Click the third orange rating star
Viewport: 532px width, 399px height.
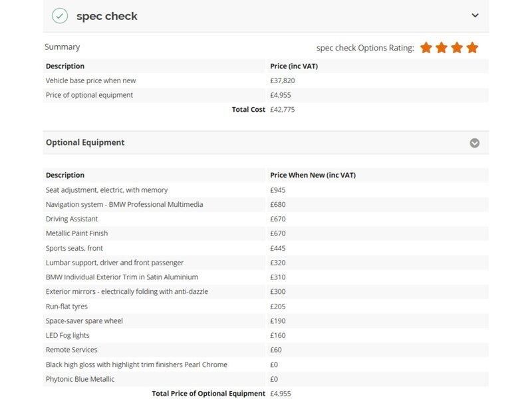457,47
